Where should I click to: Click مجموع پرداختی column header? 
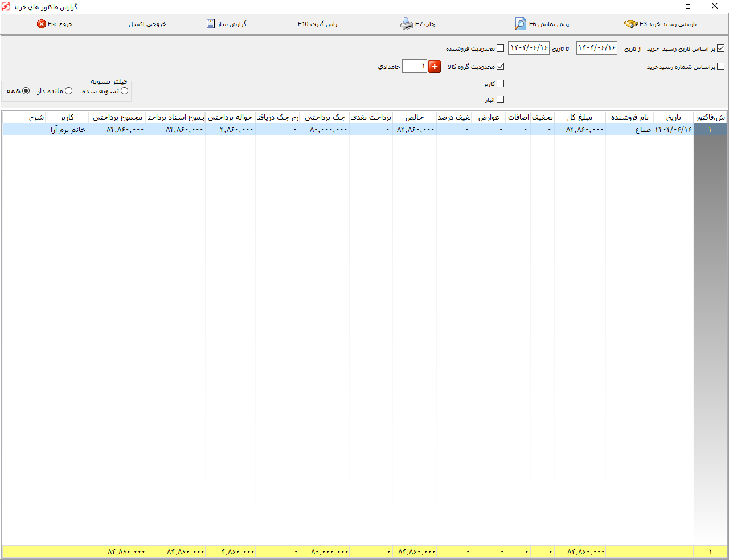click(x=117, y=117)
